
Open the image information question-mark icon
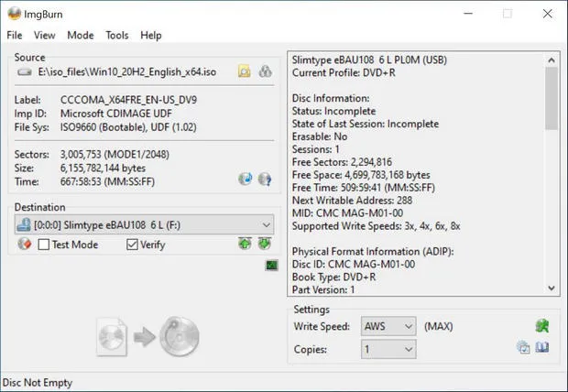265,179
